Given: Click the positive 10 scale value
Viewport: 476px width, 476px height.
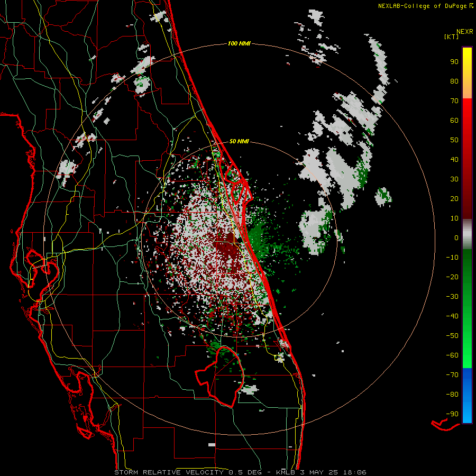Looking at the screenshot, I should pyautogui.click(x=454, y=218).
